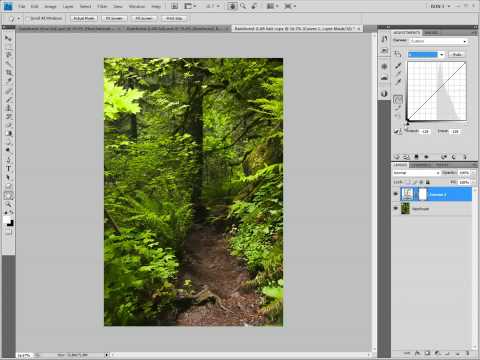
Task: Open the Image menu
Action: (50, 6)
